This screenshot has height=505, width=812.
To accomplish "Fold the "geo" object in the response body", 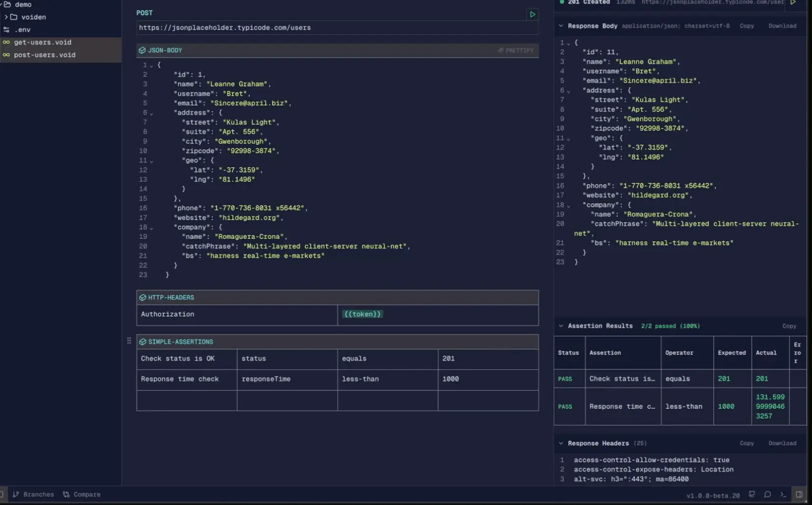I will point(568,139).
